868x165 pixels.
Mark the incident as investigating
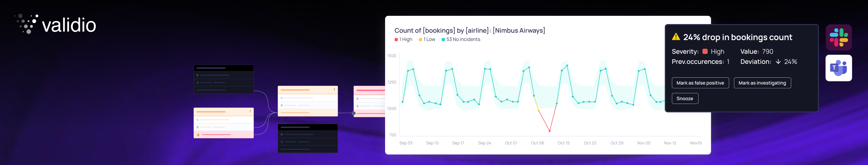click(x=762, y=83)
